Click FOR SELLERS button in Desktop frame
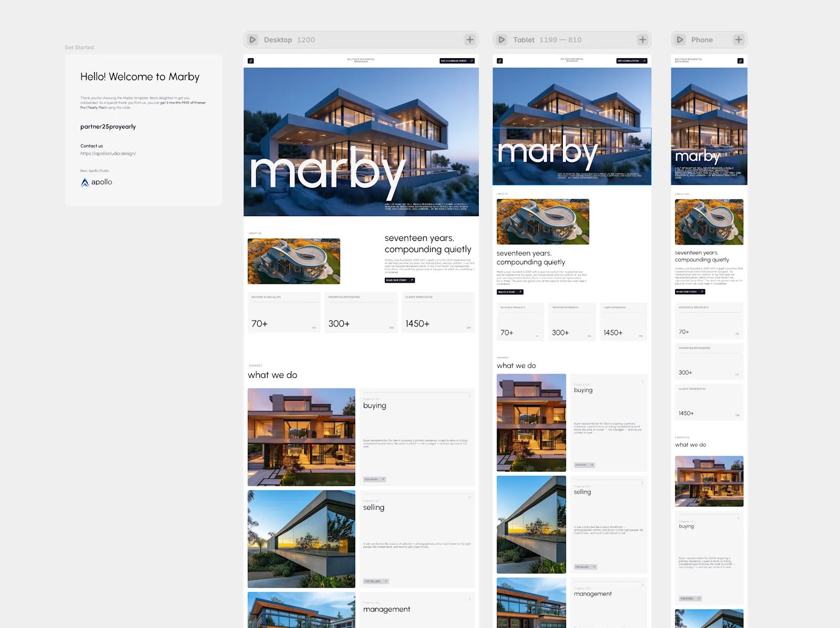840x628 pixels. (376, 581)
